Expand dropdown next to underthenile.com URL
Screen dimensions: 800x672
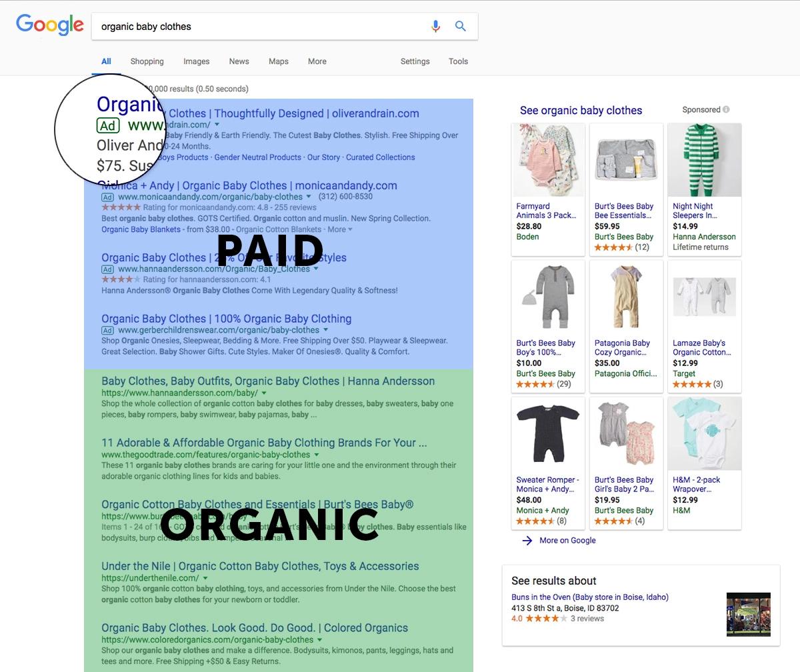(x=205, y=578)
